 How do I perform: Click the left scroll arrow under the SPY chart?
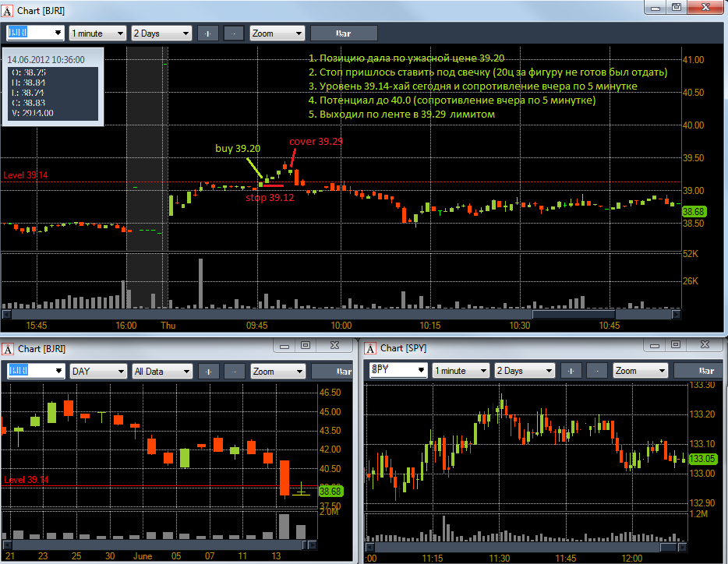pos(369,548)
